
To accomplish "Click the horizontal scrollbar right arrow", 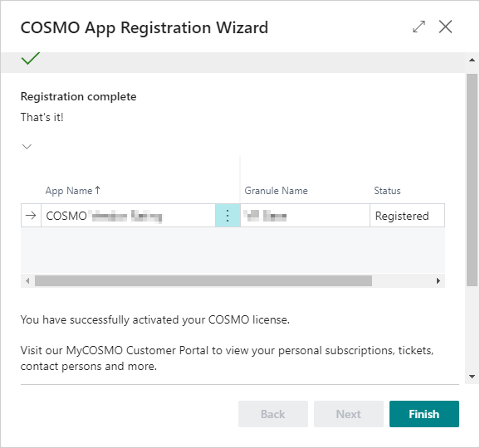I will tap(438, 280).
